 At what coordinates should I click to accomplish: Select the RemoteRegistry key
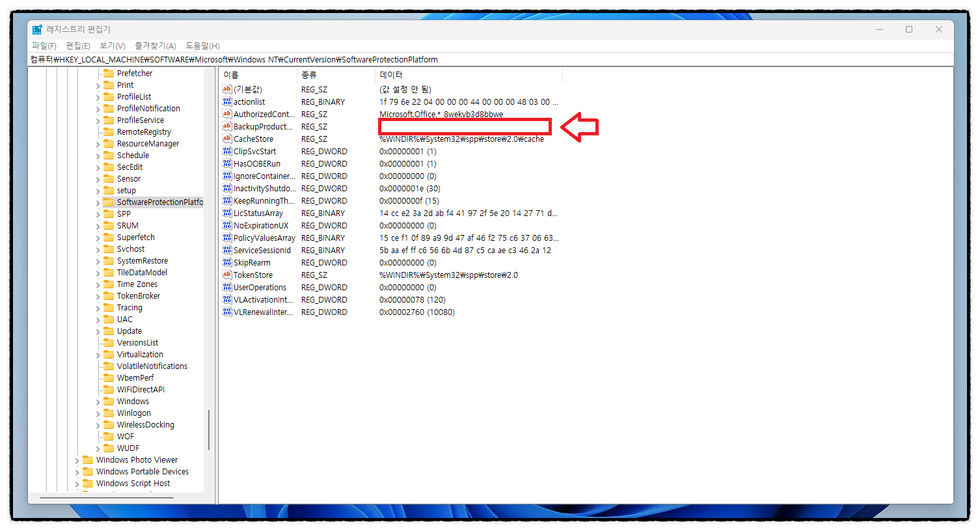click(x=144, y=132)
